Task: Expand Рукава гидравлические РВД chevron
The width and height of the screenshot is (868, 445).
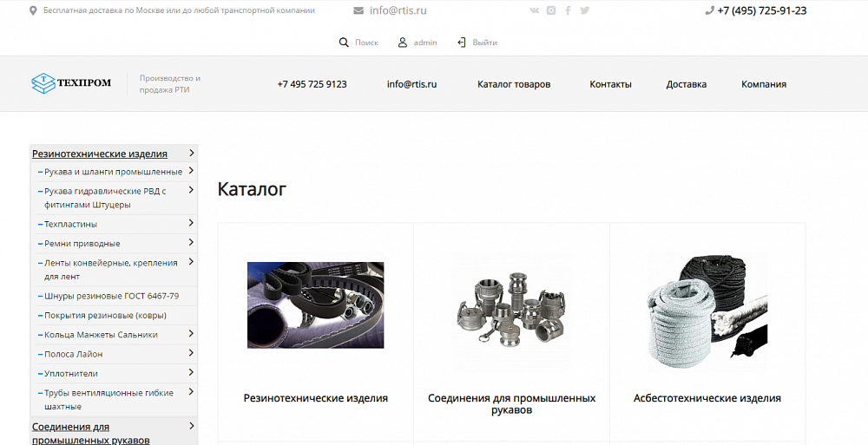Action: tap(191, 190)
